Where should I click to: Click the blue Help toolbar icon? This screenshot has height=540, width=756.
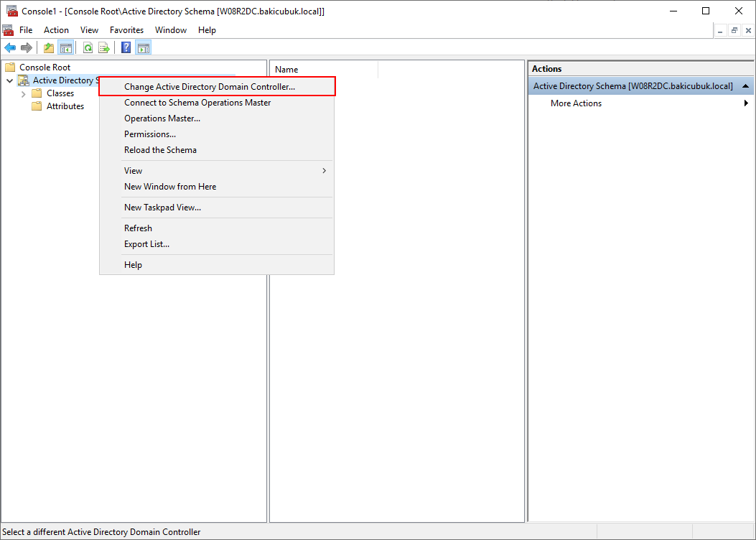[126, 47]
